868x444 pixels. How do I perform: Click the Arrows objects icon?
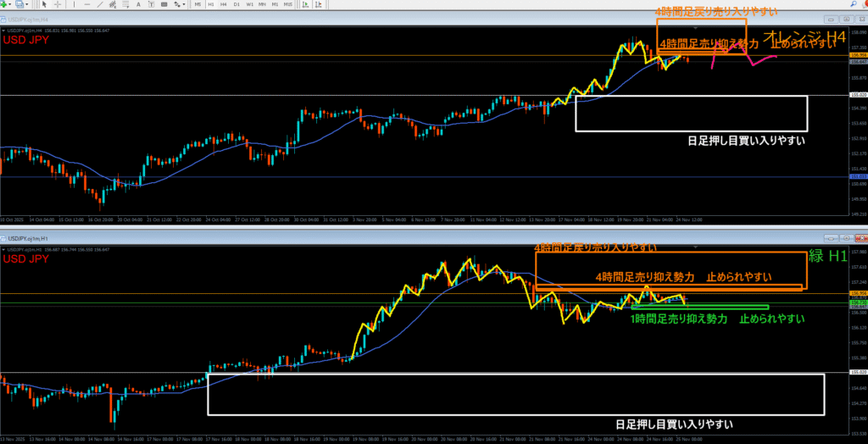click(x=177, y=4)
